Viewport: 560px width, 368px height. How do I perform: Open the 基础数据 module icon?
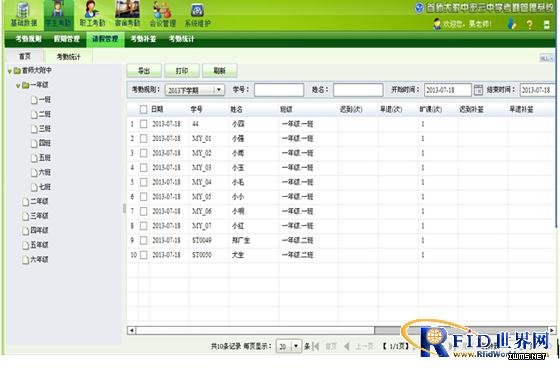tap(23, 14)
